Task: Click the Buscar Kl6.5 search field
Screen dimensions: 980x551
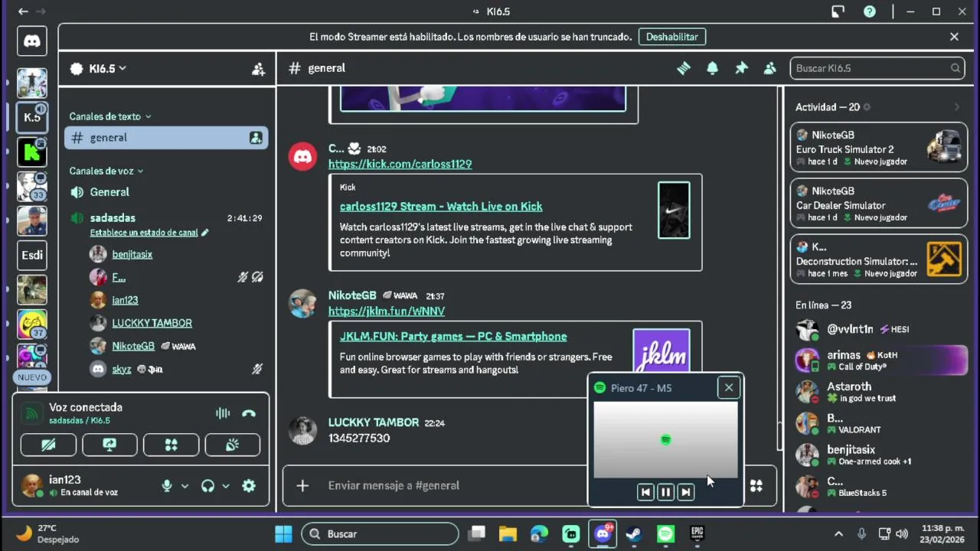Action: 877,68
